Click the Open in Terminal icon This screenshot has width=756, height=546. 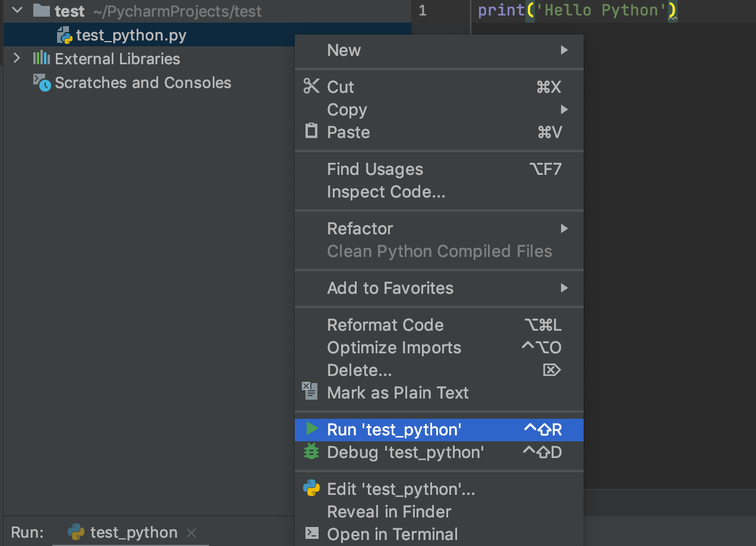[311, 534]
